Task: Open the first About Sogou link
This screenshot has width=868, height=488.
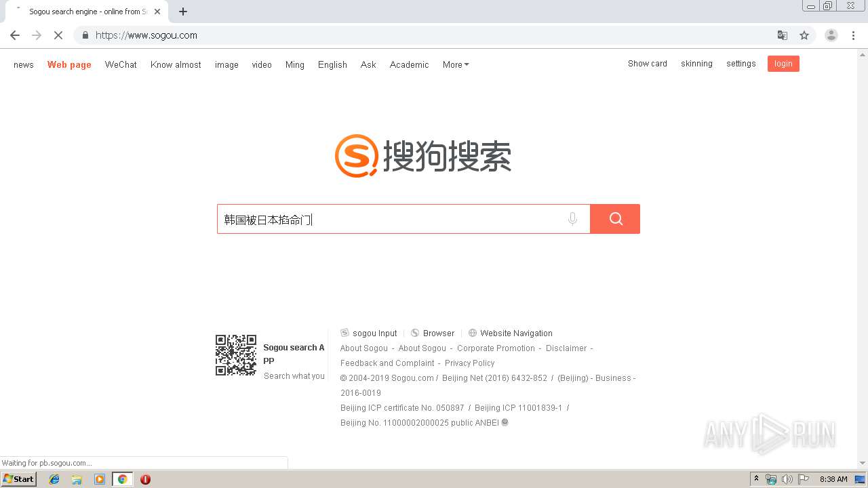Action: pyautogui.click(x=364, y=348)
